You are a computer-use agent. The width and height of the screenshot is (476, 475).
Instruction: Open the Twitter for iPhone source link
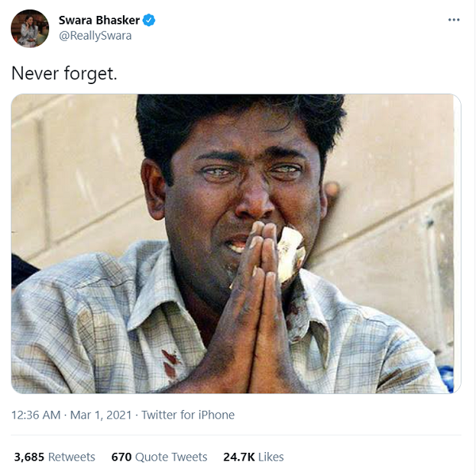188,415
